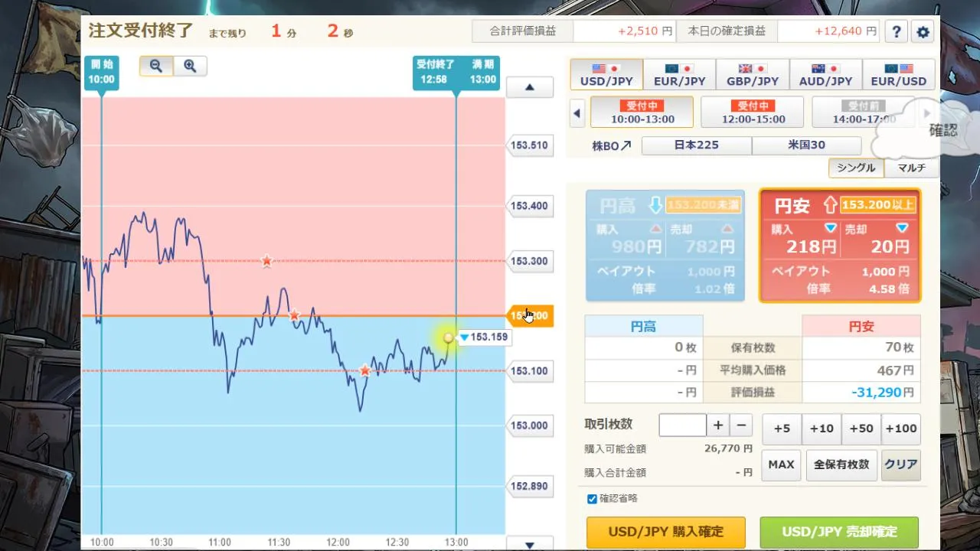The width and height of the screenshot is (980, 551).
Task: Click the 円安 column header in holdings table
Action: 861,326
